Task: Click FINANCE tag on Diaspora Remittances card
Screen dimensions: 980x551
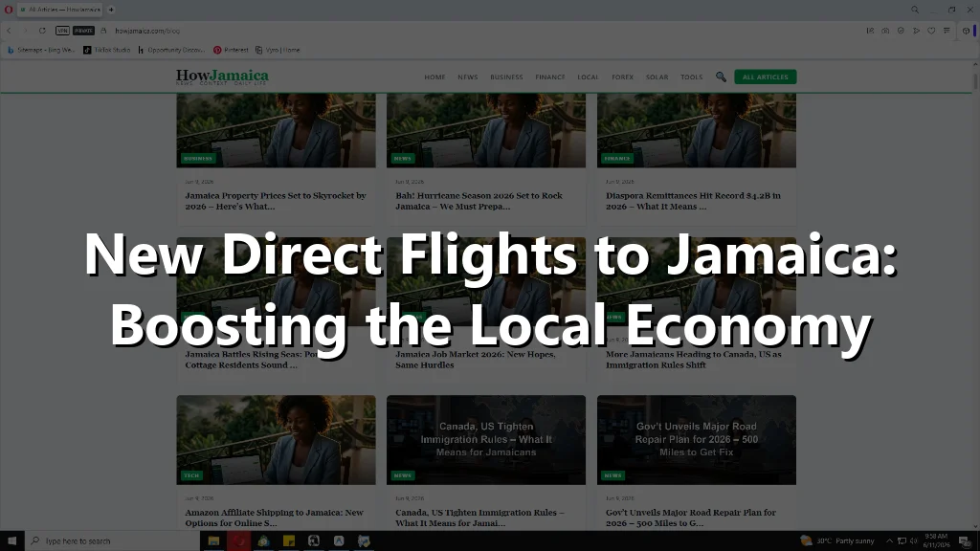Action: click(617, 159)
